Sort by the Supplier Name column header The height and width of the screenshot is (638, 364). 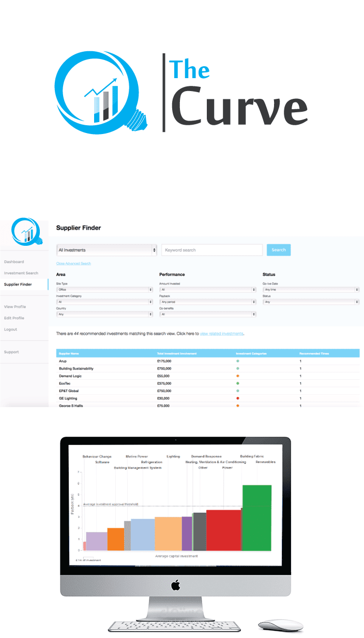click(x=69, y=353)
